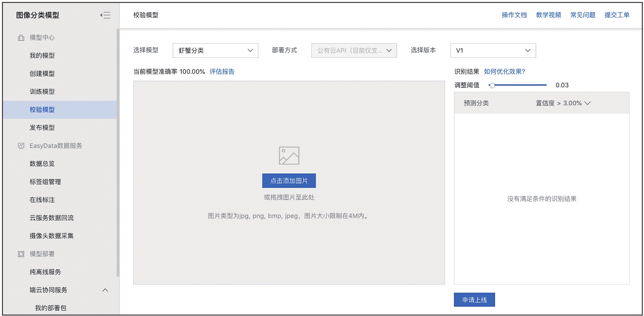Screen dimensions: 644x316
Task: Open 我的部署包 submenu item
Action: tap(50, 308)
